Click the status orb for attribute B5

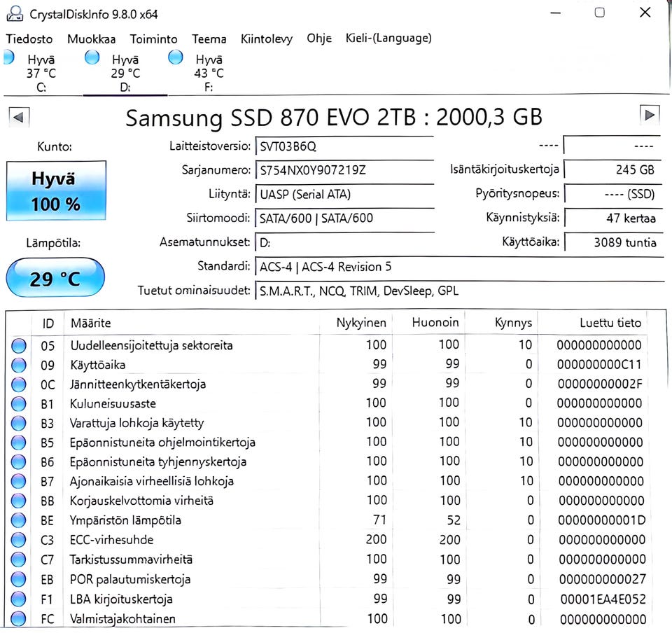click(x=18, y=443)
